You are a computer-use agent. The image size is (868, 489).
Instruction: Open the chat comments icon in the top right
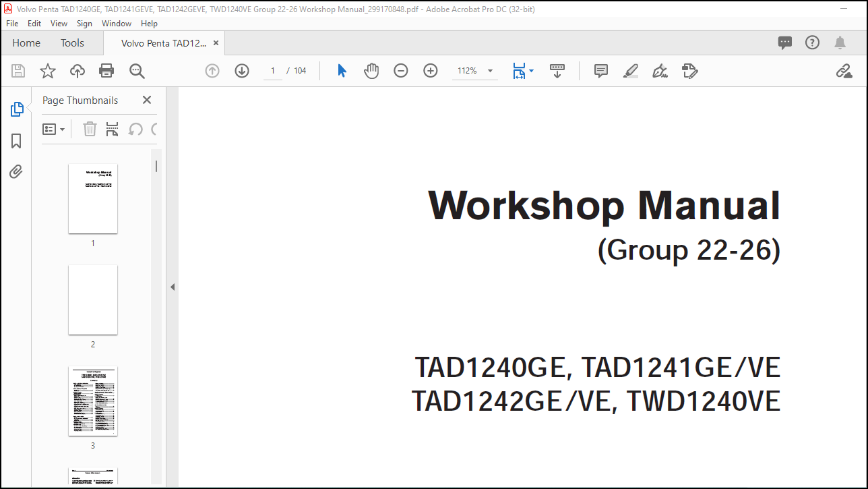click(x=785, y=42)
